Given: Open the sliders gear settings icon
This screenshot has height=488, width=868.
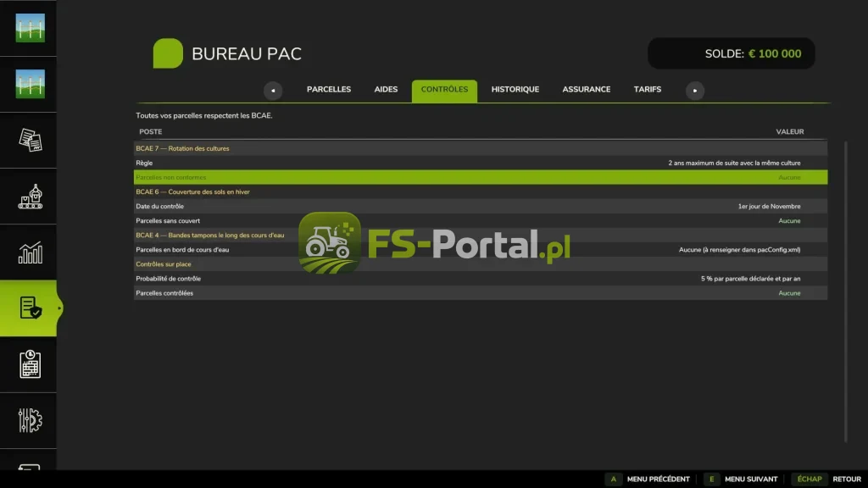Looking at the screenshot, I should tap(30, 420).
